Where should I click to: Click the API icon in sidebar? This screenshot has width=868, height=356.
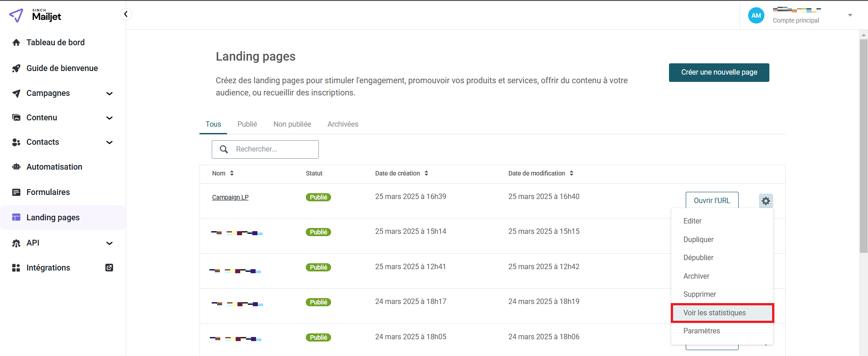(x=16, y=243)
